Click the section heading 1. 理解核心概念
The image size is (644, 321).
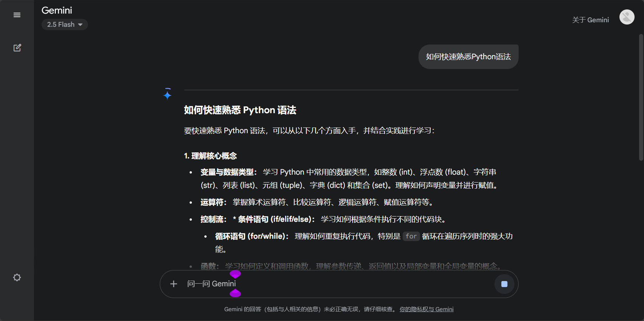click(x=210, y=156)
